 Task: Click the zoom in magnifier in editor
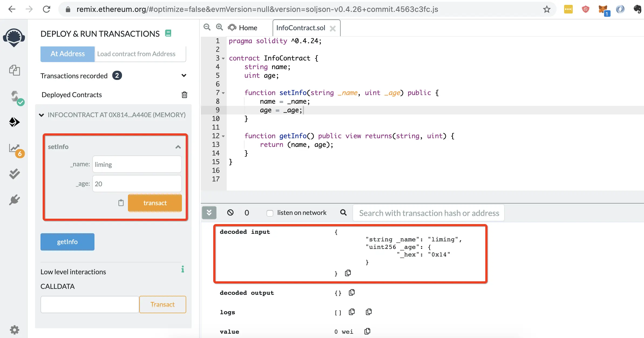[219, 27]
